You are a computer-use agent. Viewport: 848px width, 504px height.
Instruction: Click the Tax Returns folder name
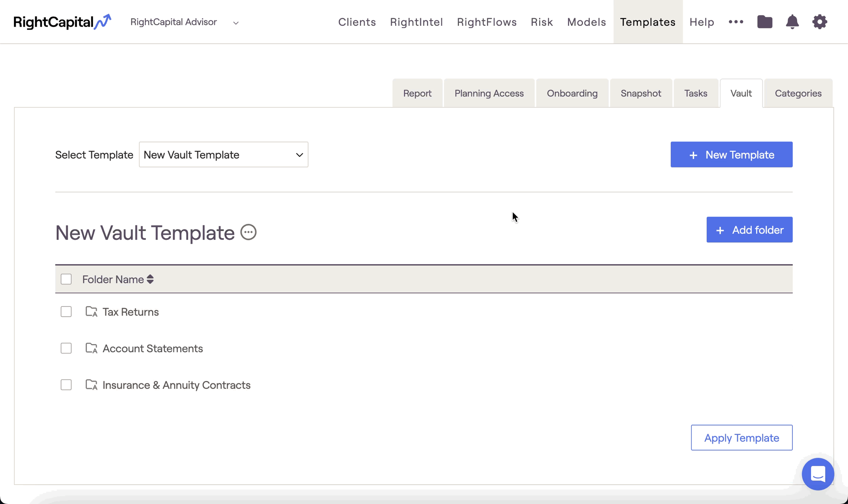click(131, 312)
